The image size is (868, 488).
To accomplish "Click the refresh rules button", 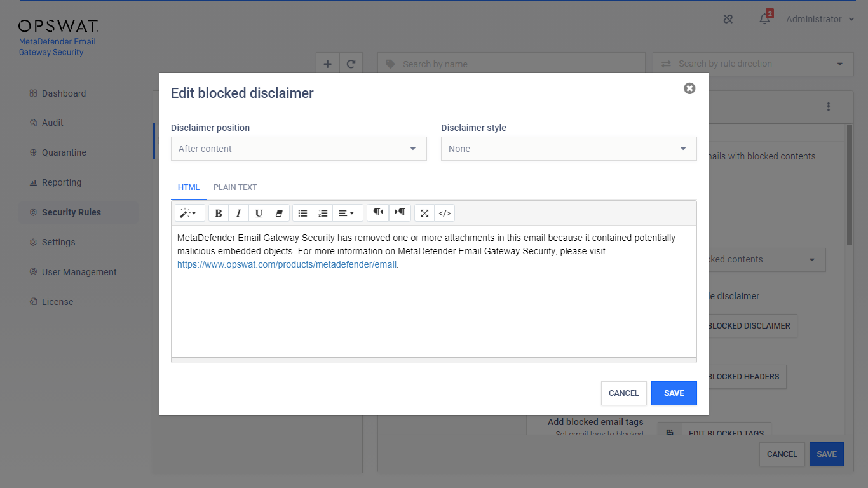I will pos(351,64).
